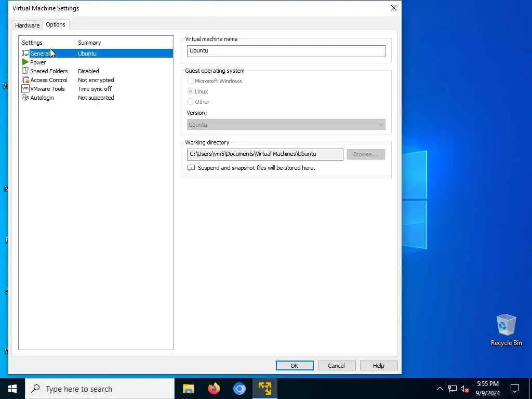Select the Microsoft Windows radio button
Image resolution: width=532 pixels, height=399 pixels.
click(190, 81)
